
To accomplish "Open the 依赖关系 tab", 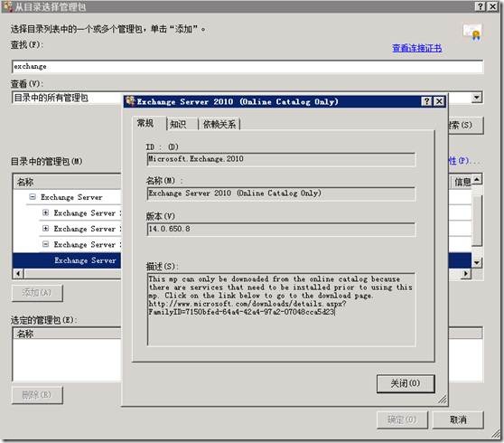I will pyautogui.click(x=219, y=124).
